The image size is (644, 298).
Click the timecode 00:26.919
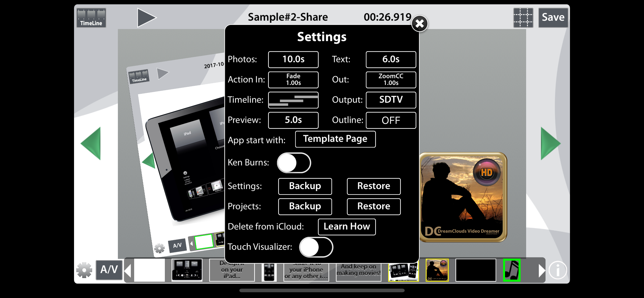point(387,17)
